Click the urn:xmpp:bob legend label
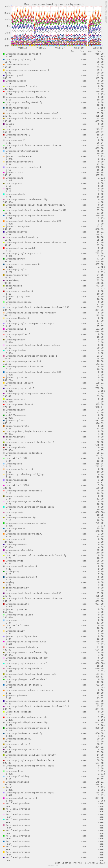The image size is (108, 868). coord(14,464)
